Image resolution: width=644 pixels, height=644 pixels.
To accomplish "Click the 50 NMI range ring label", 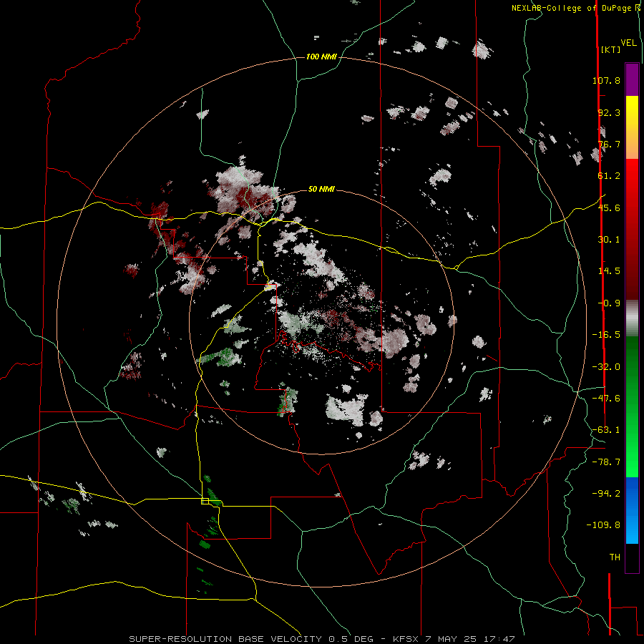I will coord(321,189).
